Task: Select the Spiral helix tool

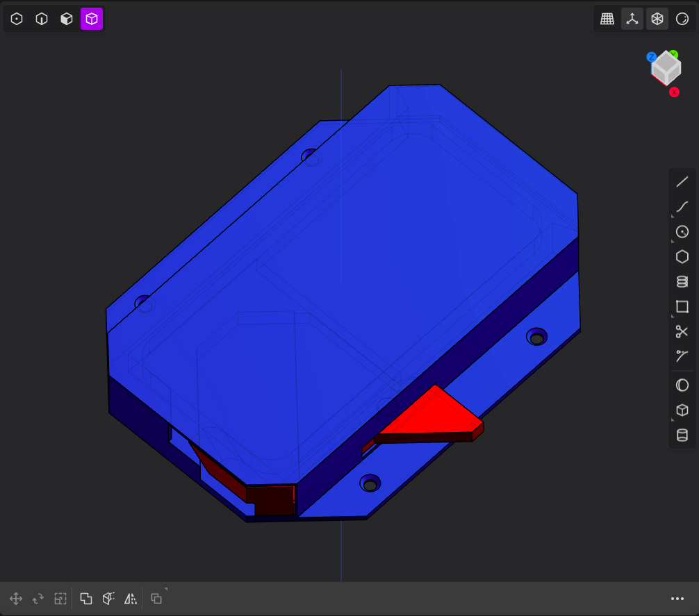Action: click(682, 281)
